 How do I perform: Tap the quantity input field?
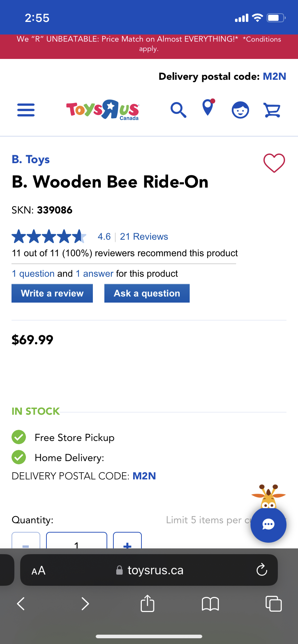pos(76,545)
